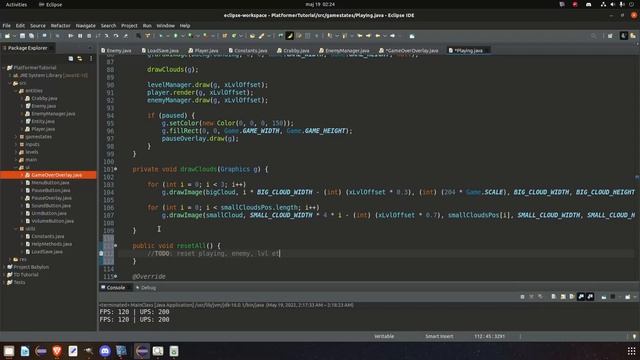Image resolution: width=640 pixels, height=360 pixels.
Task: Switch to the Constants.java editor tab
Action: pyautogui.click(x=248, y=51)
